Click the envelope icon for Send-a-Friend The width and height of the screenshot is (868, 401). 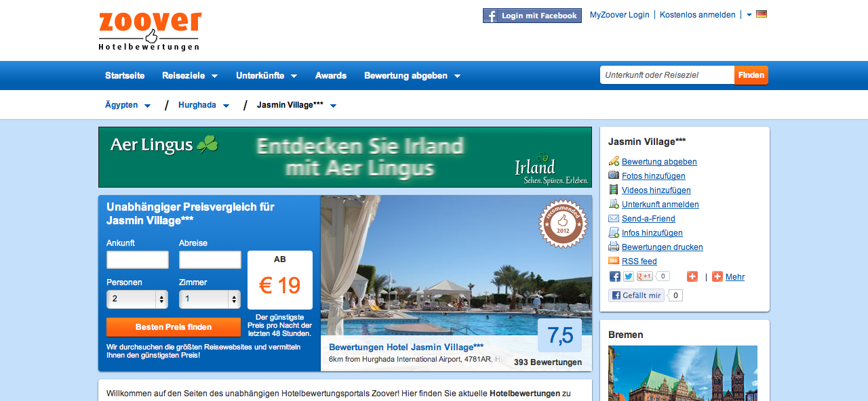click(614, 218)
